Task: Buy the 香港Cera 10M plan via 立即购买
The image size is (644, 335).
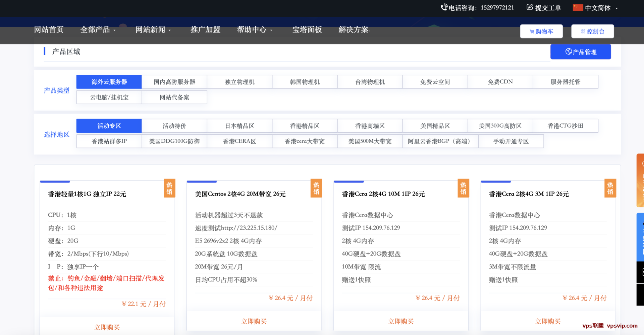Action: pos(401,321)
